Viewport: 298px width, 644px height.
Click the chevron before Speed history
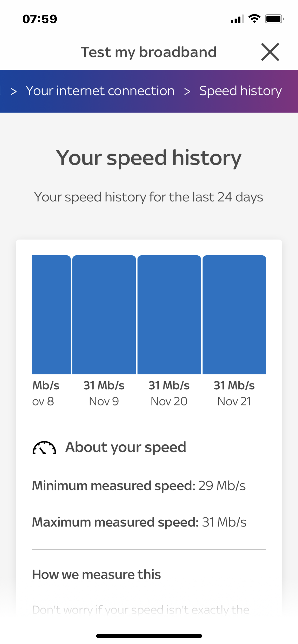point(187,91)
